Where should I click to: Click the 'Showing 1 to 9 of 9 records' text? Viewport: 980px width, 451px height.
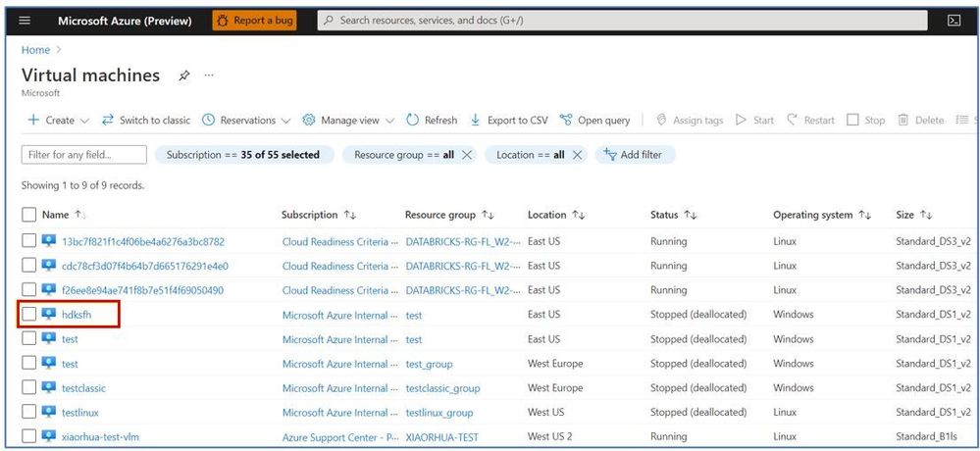point(83,185)
